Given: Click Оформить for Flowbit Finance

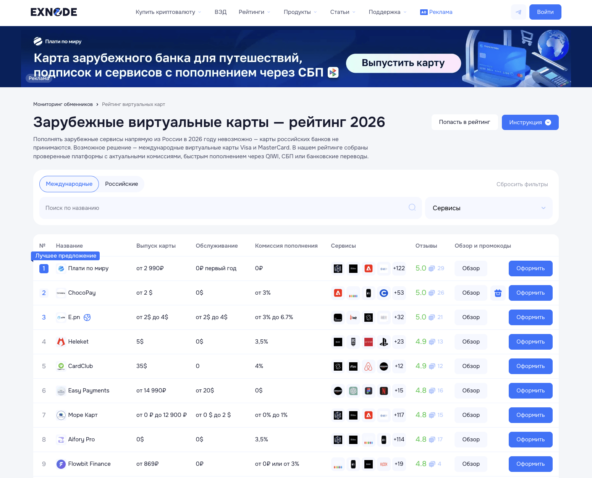Looking at the screenshot, I should click(x=530, y=464).
